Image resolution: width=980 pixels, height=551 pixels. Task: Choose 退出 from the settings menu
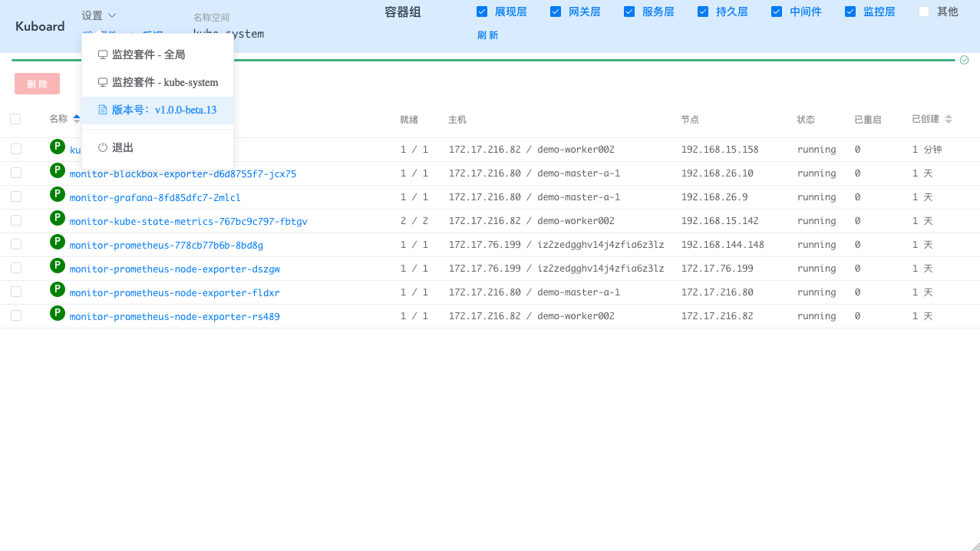click(123, 147)
